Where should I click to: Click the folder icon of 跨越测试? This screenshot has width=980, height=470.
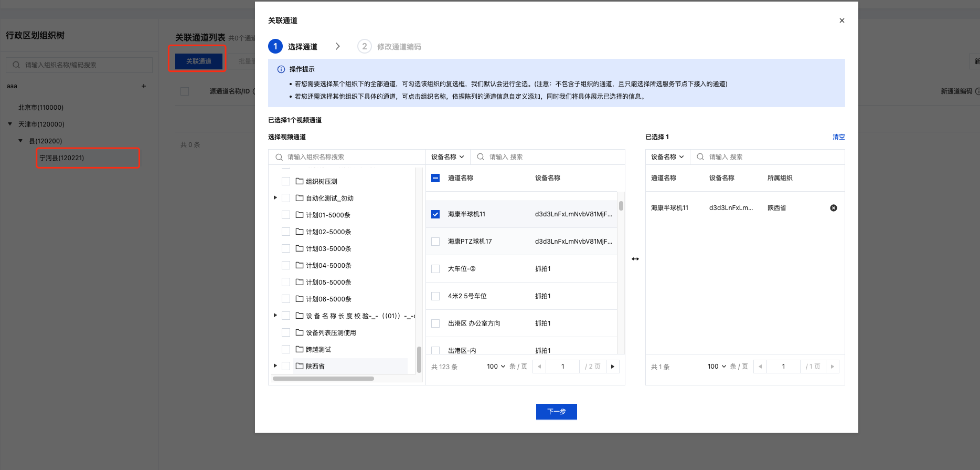300,349
